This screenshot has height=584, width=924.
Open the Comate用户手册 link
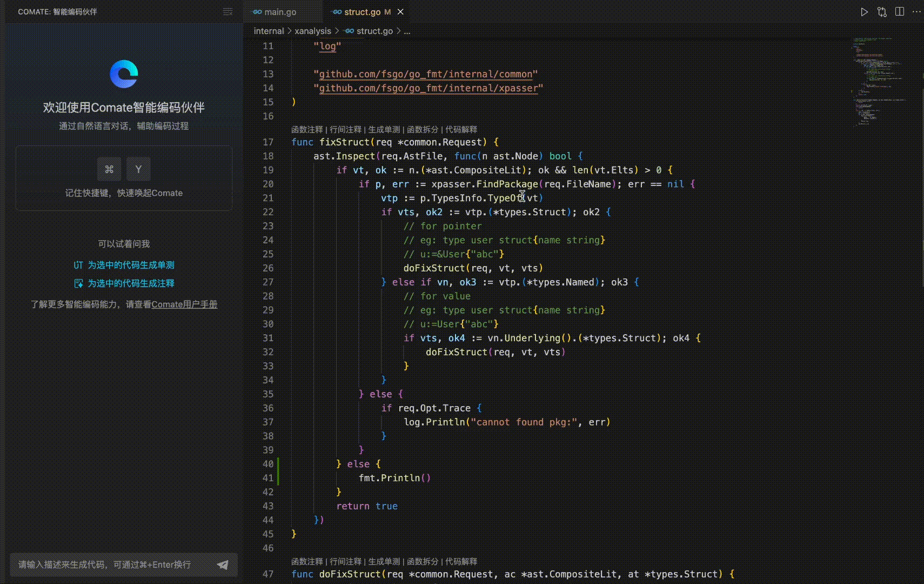click(184, 304)
